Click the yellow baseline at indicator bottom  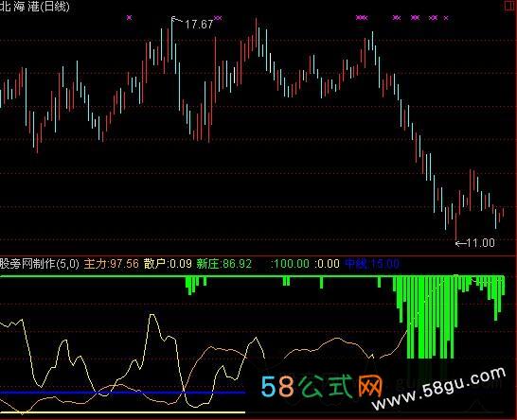coord(123,412)
